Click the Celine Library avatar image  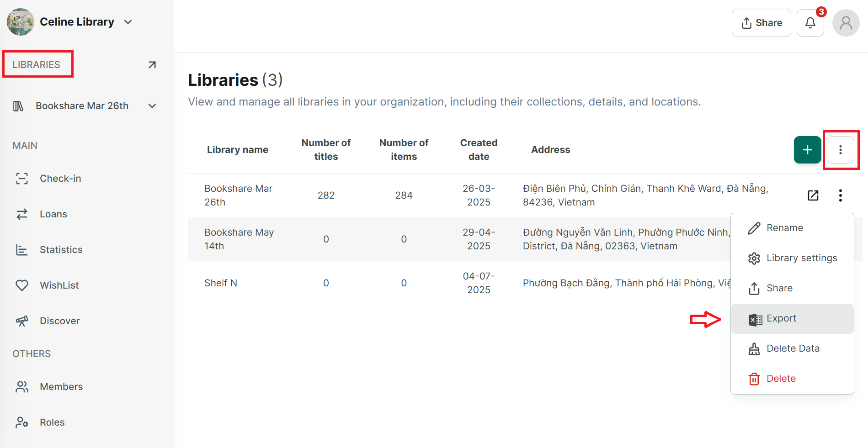point(21,22)
